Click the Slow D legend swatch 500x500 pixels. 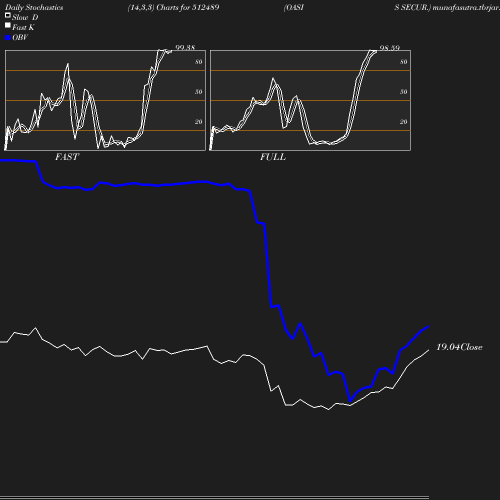(8, 15)
